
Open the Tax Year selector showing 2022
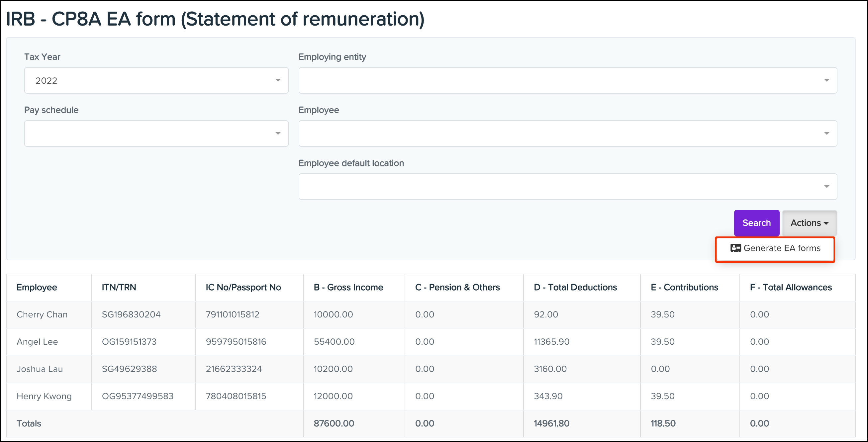tap(156, 80)
